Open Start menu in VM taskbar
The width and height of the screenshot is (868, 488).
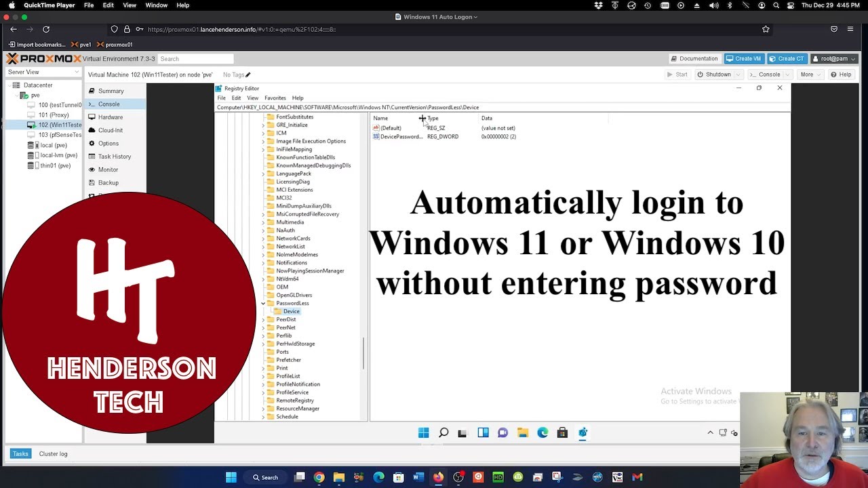coord(424,432)
